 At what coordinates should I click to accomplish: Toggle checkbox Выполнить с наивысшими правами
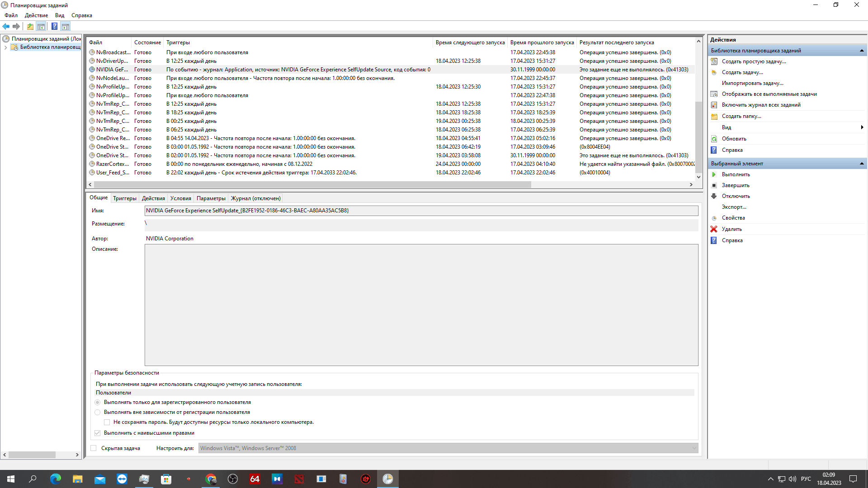pyautogui.click(x=97, y=433)
